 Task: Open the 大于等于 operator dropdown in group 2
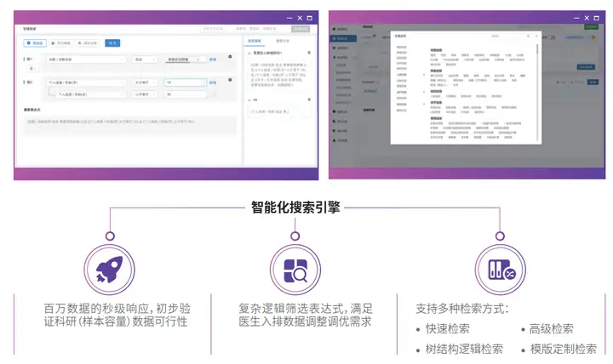(x=145, y=82)
